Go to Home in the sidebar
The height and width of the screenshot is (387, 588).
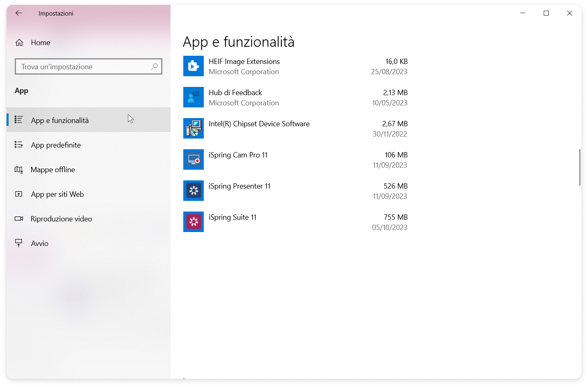pos(89,43)
